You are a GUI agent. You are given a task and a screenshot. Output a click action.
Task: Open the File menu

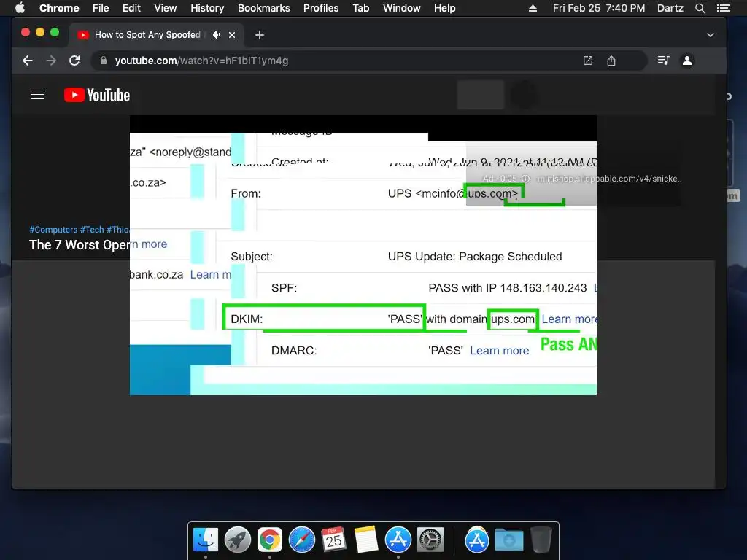click(x=101, y=8)
